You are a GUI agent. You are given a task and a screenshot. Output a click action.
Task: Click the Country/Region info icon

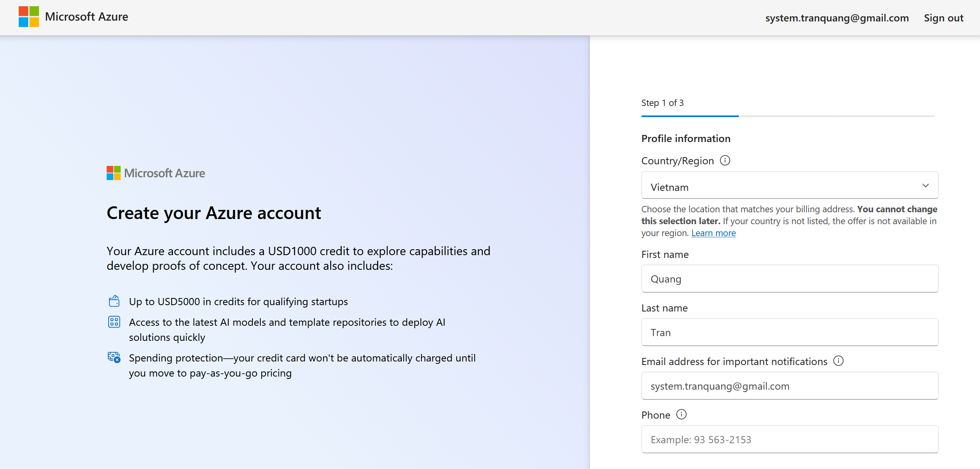[725, 160]
